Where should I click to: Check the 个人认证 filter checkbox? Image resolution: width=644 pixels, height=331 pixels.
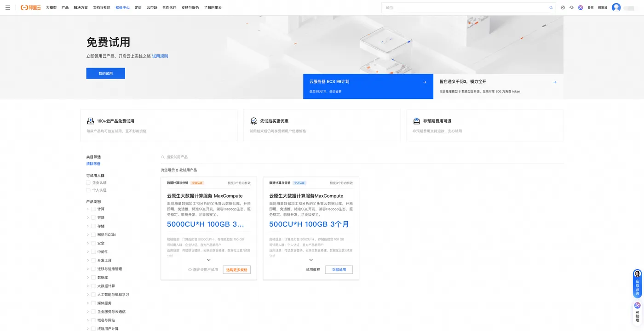(88, 190)
